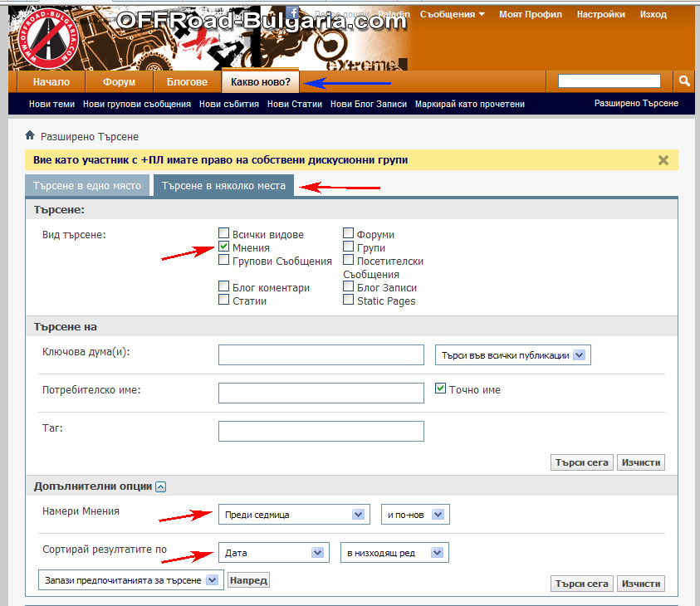Click the Напред button
Image resolution: width=700 pixels, height=606 pixels.
click(x=248, y=580)
